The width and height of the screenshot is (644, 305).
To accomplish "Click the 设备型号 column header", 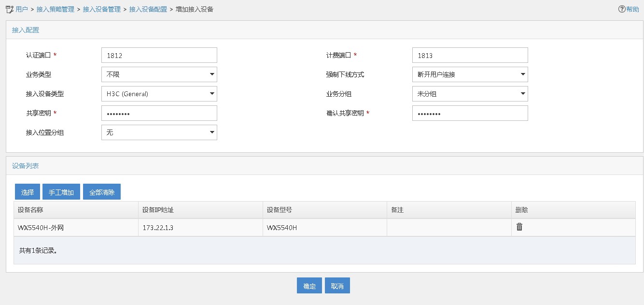I will click(325, 210).
